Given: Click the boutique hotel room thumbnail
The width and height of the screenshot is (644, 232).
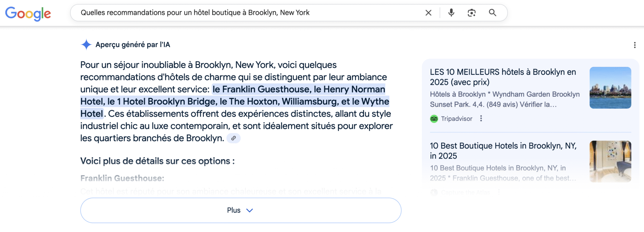Looking at the screenshot, I should pos(610,161).
